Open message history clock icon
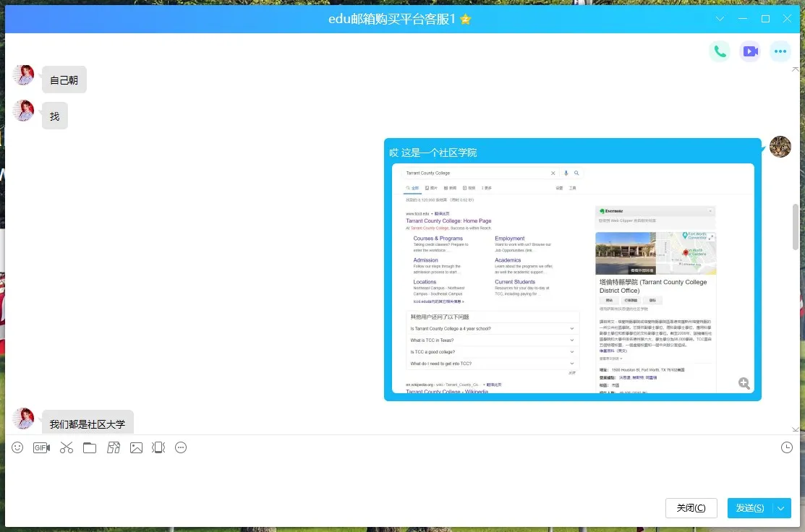This screenshot has height=532, width=805. (x=786, y=448)
